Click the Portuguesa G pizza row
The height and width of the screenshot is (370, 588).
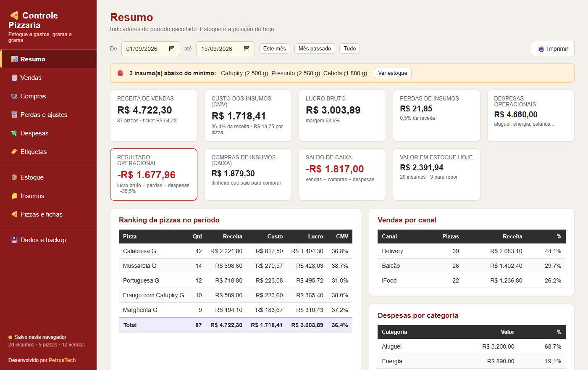point(236,280)
